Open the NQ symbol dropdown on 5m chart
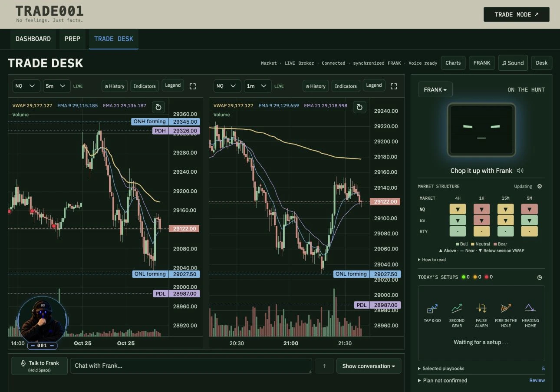Viewport: 560px width, 392px height. [x=26, y=86]
